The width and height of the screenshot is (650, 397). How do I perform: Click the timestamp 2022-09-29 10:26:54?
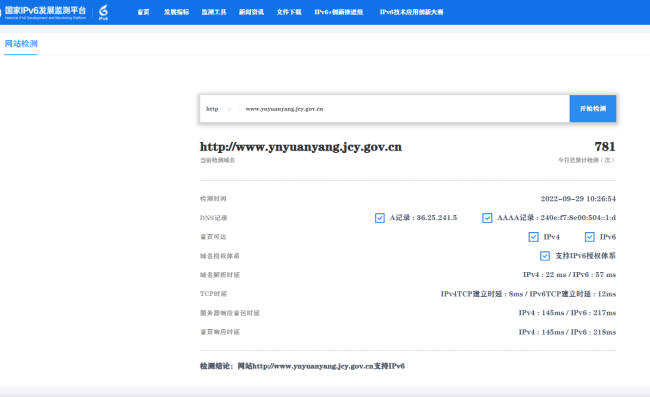coord(578,199)
